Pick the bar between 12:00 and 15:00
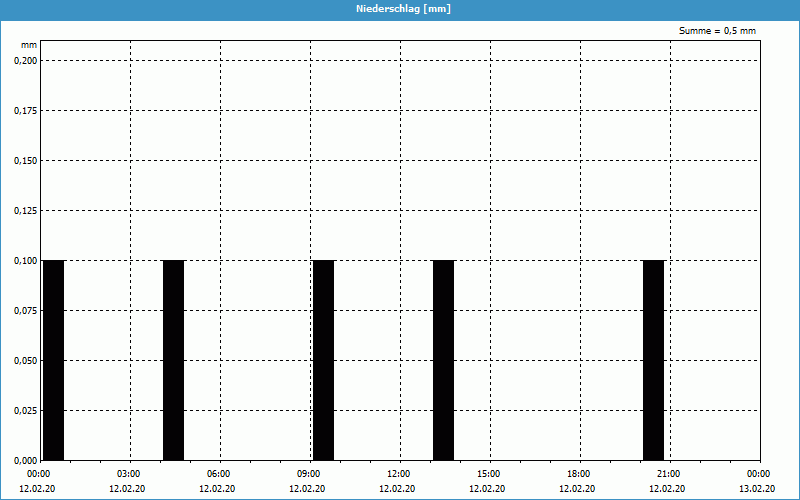This screenshot has height=500, width=800. point(443,360)
